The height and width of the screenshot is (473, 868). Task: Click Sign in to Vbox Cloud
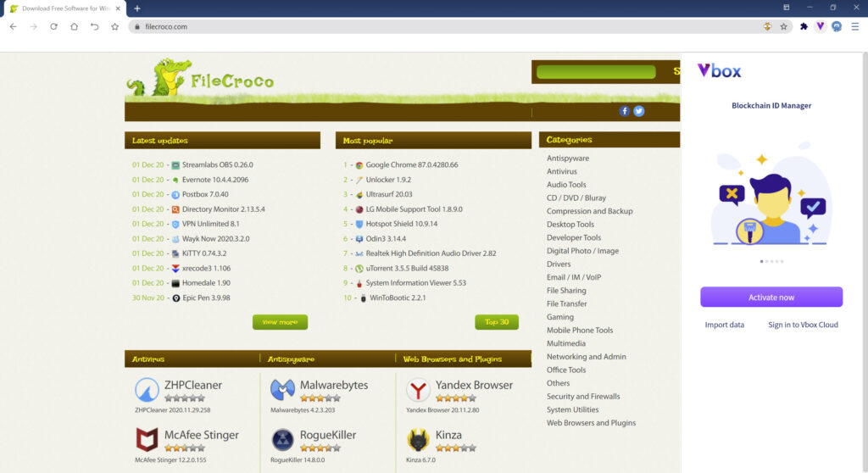click(x=803, y=326)
